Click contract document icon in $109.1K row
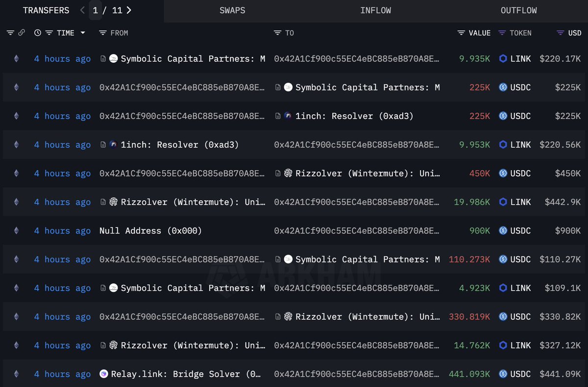The height and width of the screenshot is (387, 588). tap(103, 288)
